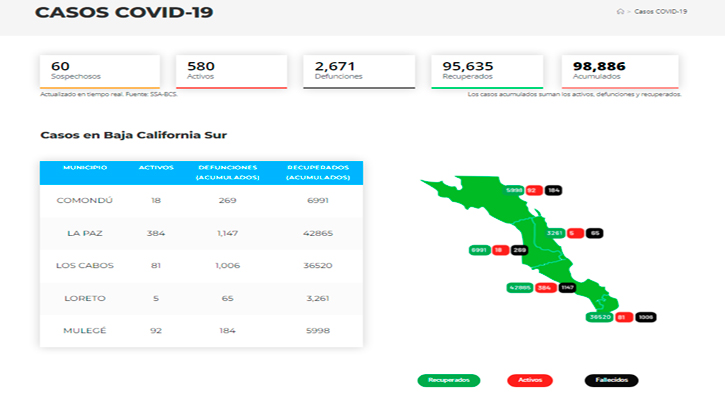Viewport: 725px width, 400px height.
Task: Click black 184 badge on map
Action: pyautogui.click(x=553, y=190)
